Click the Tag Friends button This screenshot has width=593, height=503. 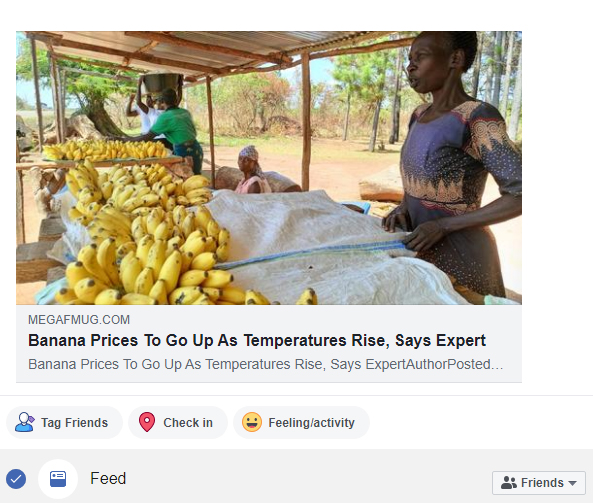pos(64,422)
